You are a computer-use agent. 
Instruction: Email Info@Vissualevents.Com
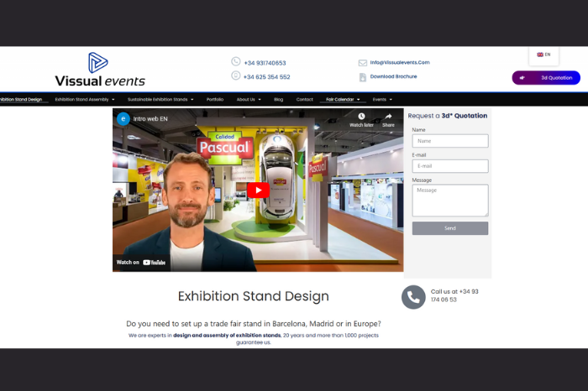pyautogui.click(x=400, y=63)
